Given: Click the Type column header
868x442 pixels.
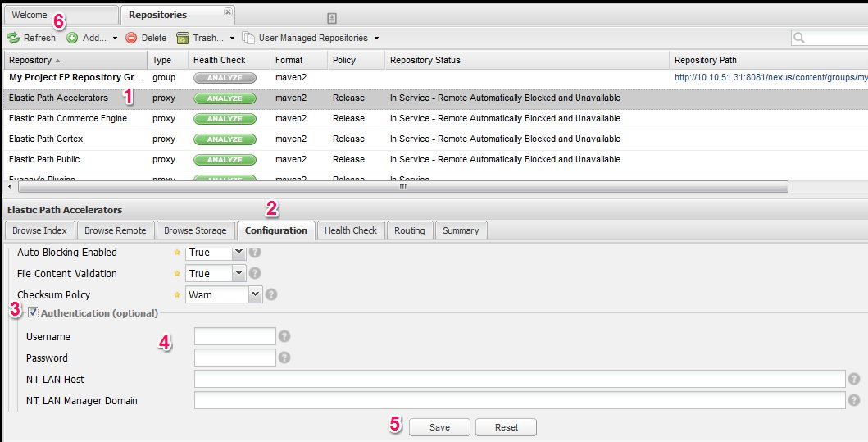Looking at the screenshot, I should tap(167, 60).
